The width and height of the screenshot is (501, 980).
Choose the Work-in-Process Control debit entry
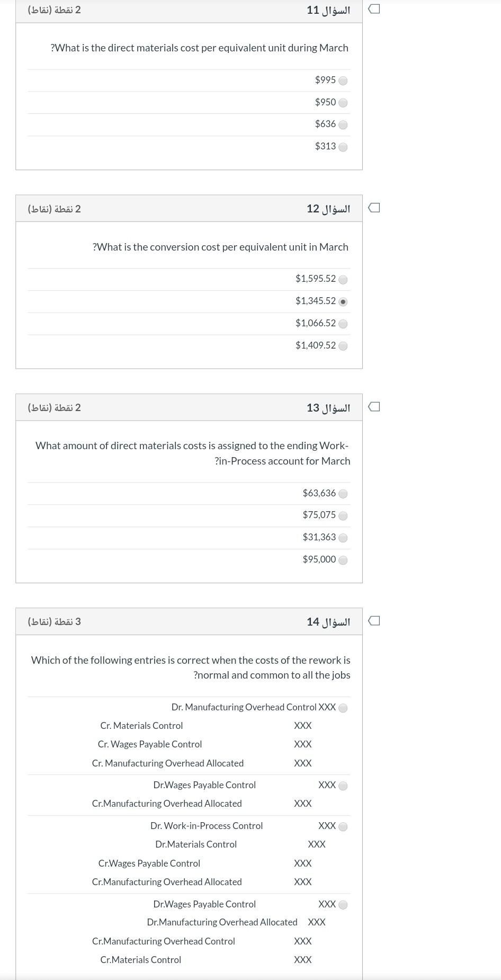coord(344,826)
